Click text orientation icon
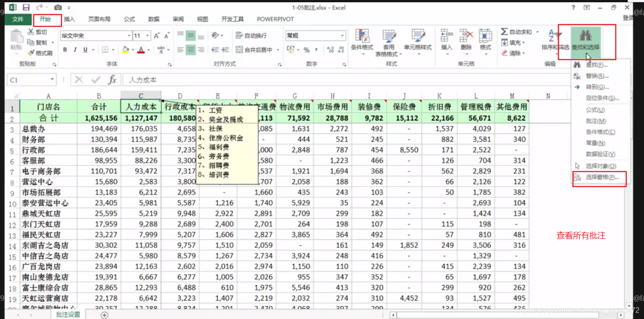This screenshot has height=319, width=644. pos(215,35)
